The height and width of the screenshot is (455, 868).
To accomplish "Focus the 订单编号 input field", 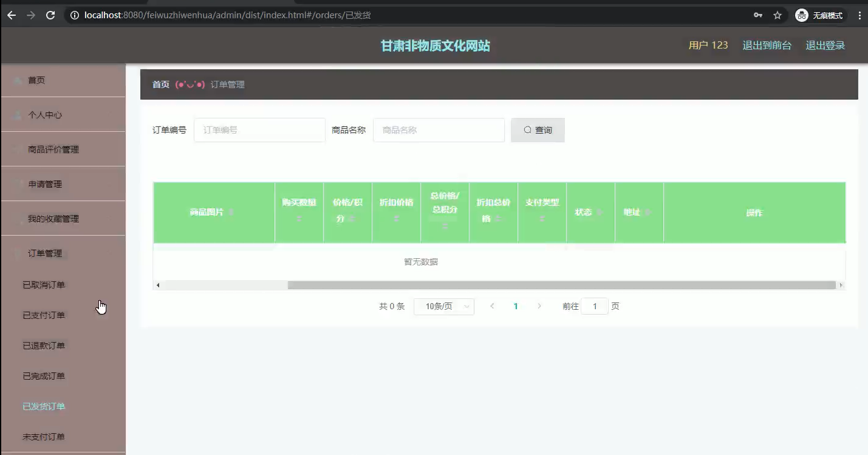I will tap(259, 130).
